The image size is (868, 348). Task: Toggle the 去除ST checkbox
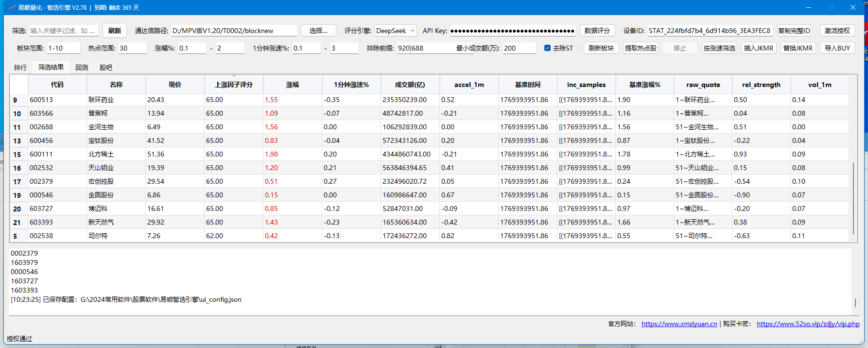click(x=548, y=48)
